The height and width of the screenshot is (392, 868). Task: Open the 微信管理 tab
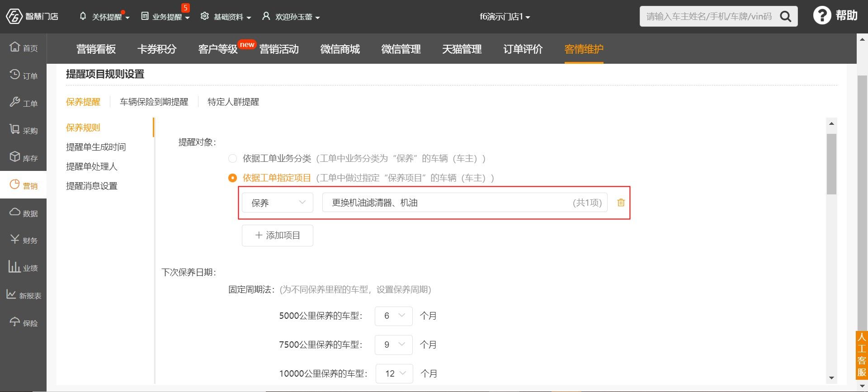coord(401,49)
